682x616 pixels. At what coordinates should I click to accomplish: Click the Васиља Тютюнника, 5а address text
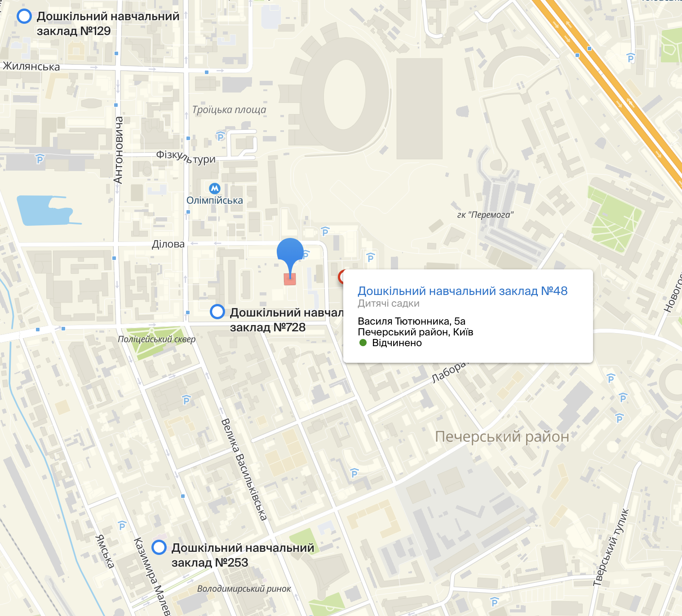[412, 321]
